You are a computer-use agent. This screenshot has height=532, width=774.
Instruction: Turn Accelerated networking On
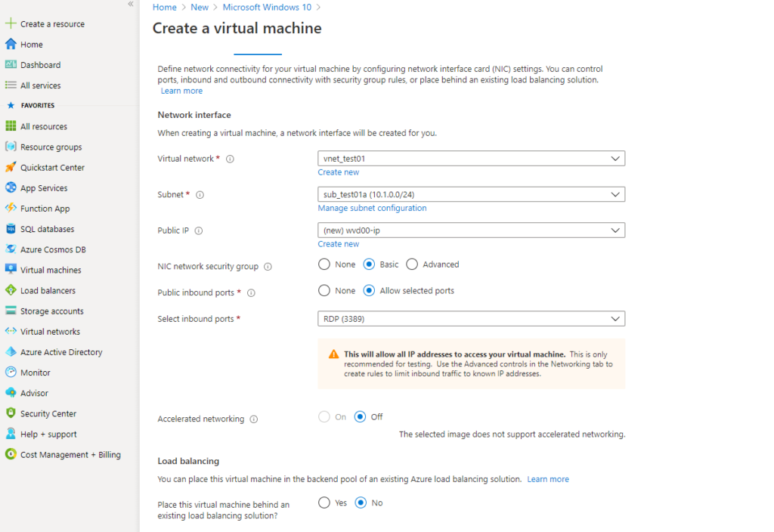(x=324, y=417)
